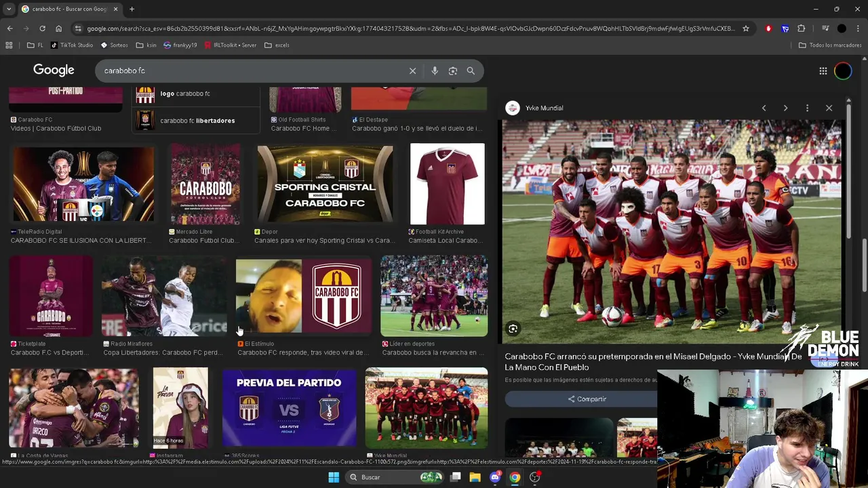Bookmark this page with the star icon
Screen dimensions: 868x488
[x=746, y=28]
